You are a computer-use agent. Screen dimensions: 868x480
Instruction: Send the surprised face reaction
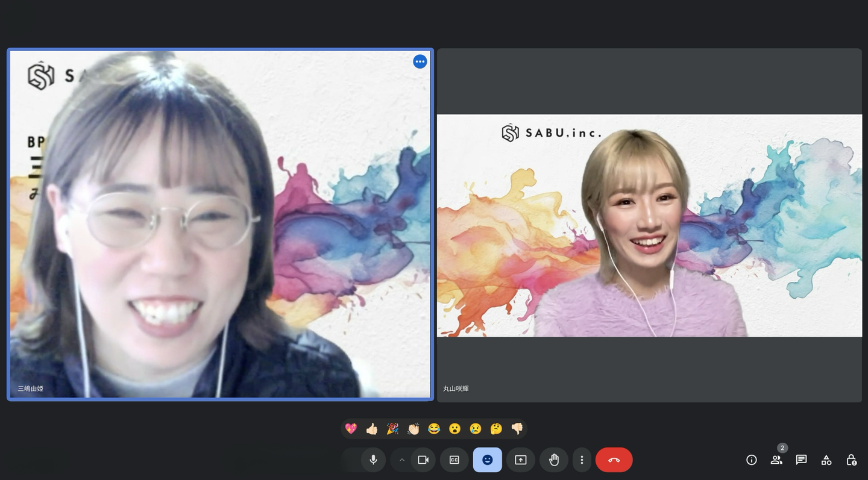point(454,429)
